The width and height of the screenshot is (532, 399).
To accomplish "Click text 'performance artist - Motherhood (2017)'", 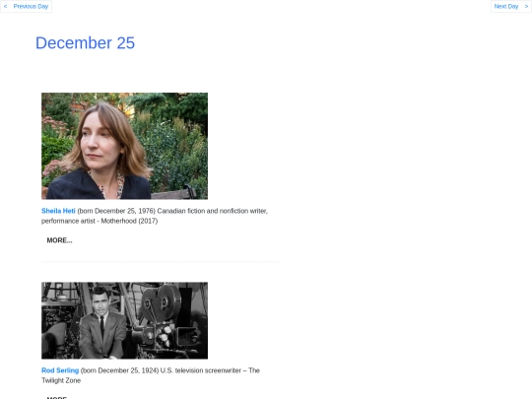I will 100,222.
